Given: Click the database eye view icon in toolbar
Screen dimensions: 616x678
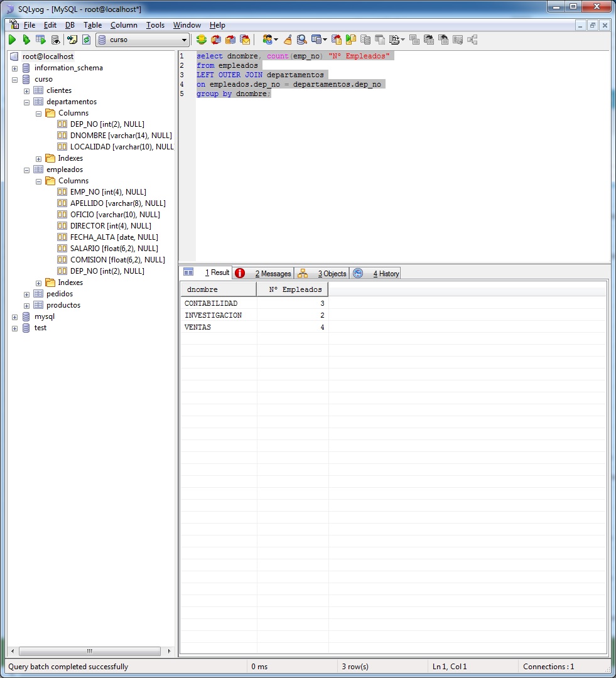Looking at the screenshot, I should (x=55, y=40).
